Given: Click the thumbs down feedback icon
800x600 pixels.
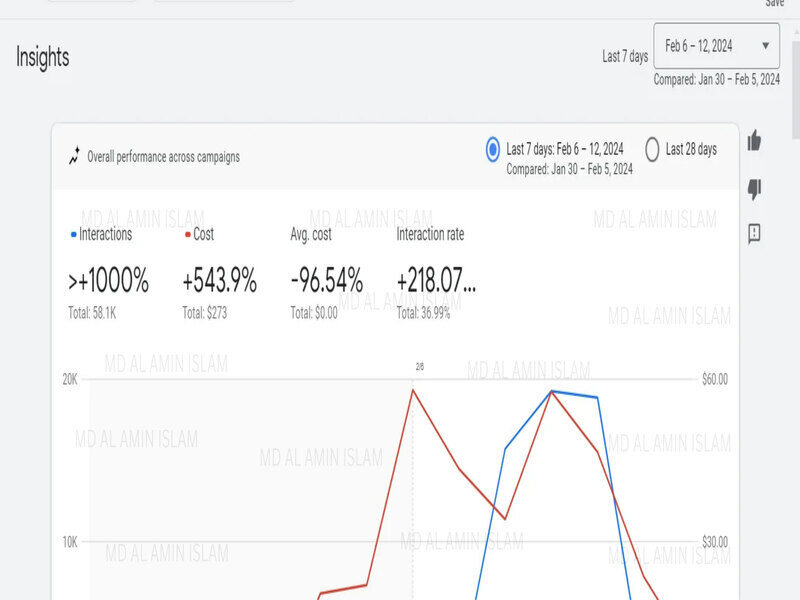Looking at the screenshot, I should click(x=754, y=189).
